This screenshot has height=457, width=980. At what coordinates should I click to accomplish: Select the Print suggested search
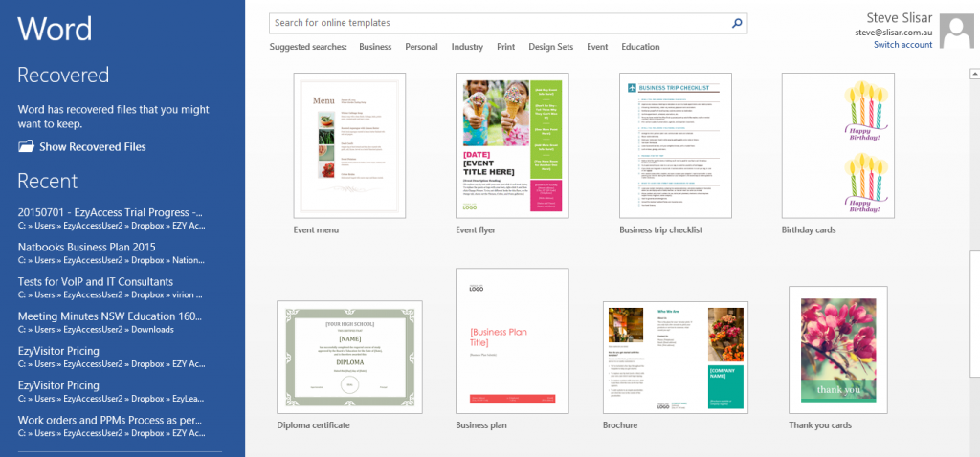[x=505, y=47]
